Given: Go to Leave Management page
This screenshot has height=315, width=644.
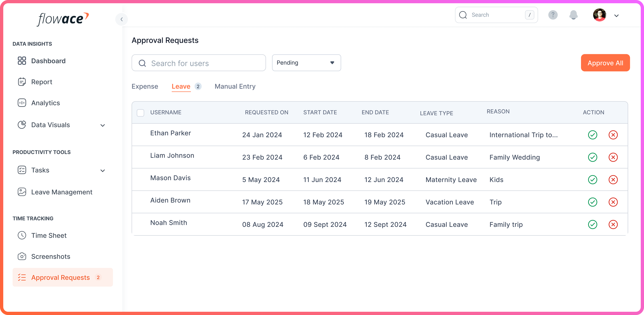Looking at the screenshot, I should pos(61,192).
